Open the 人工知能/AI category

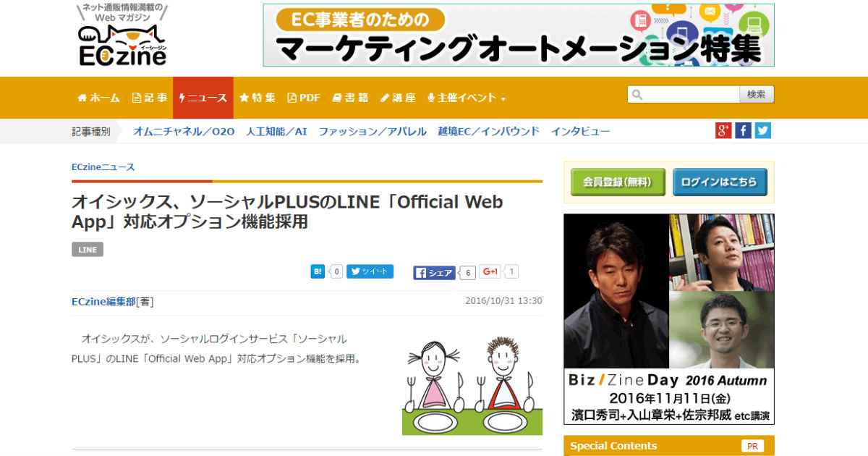tap(276, 131)
